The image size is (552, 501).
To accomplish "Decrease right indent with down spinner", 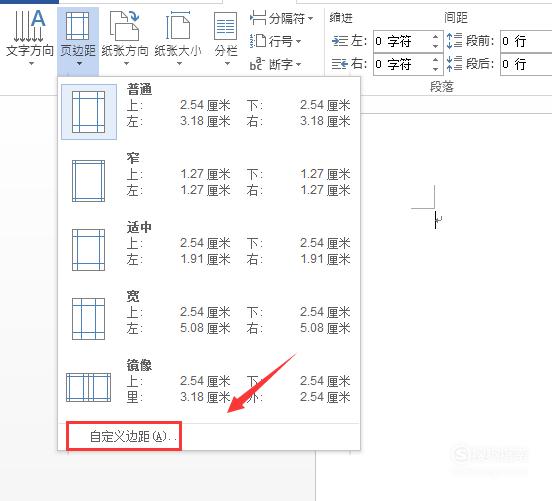I will click(x=436, y=69).
